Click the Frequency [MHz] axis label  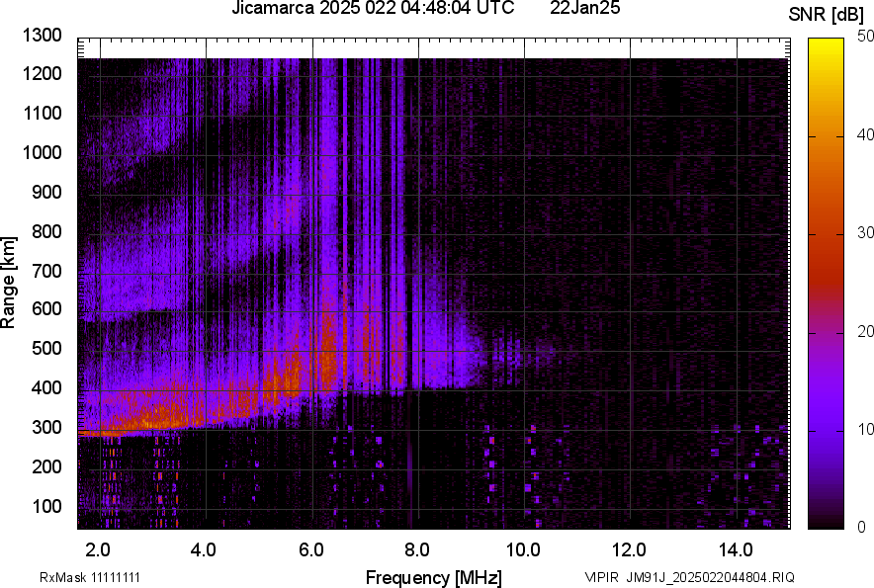coord(433,577)
